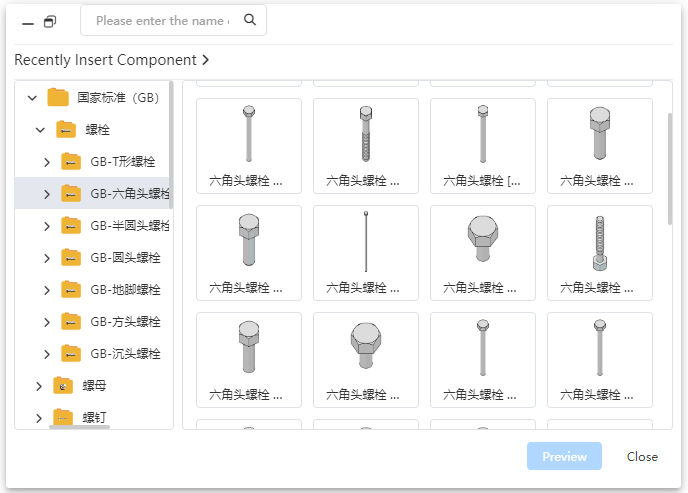Collapse the 螺栓 bolt category

click(40, 129)
